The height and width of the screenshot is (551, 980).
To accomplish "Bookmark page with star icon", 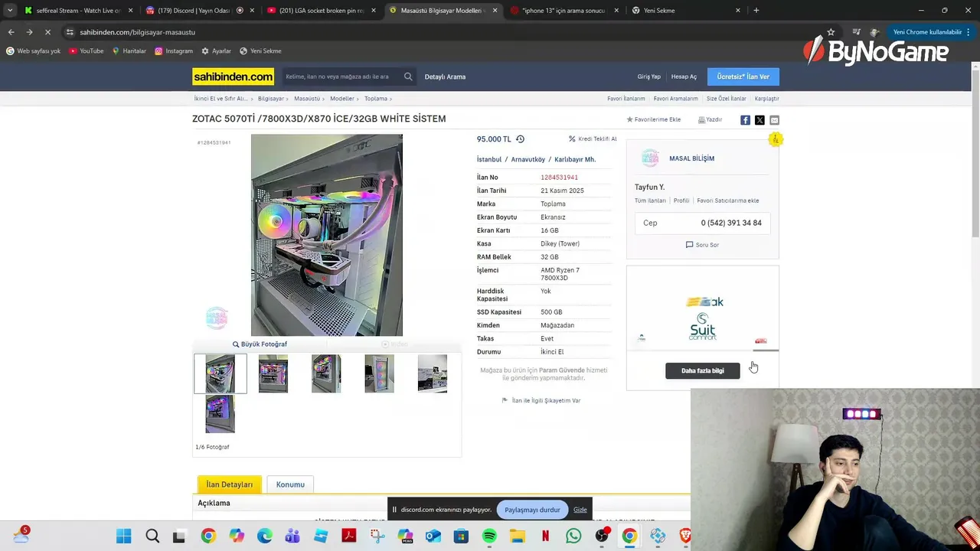I will pos(831,32).
